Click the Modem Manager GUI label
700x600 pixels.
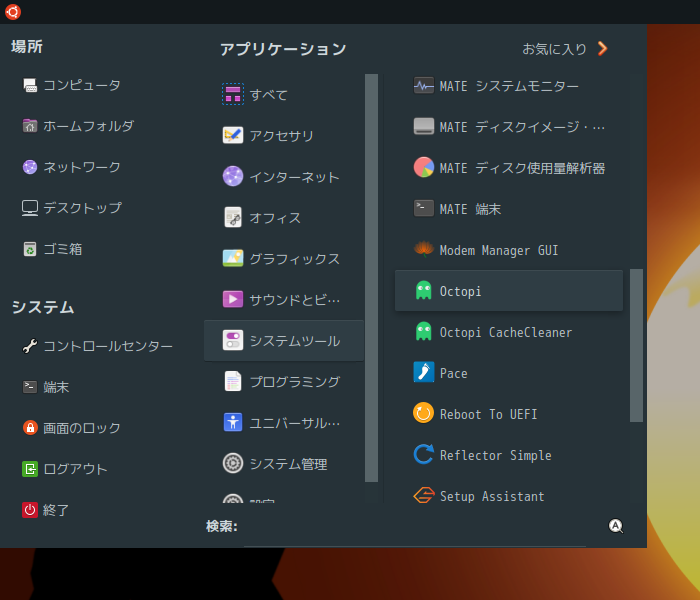pos(499,250)
